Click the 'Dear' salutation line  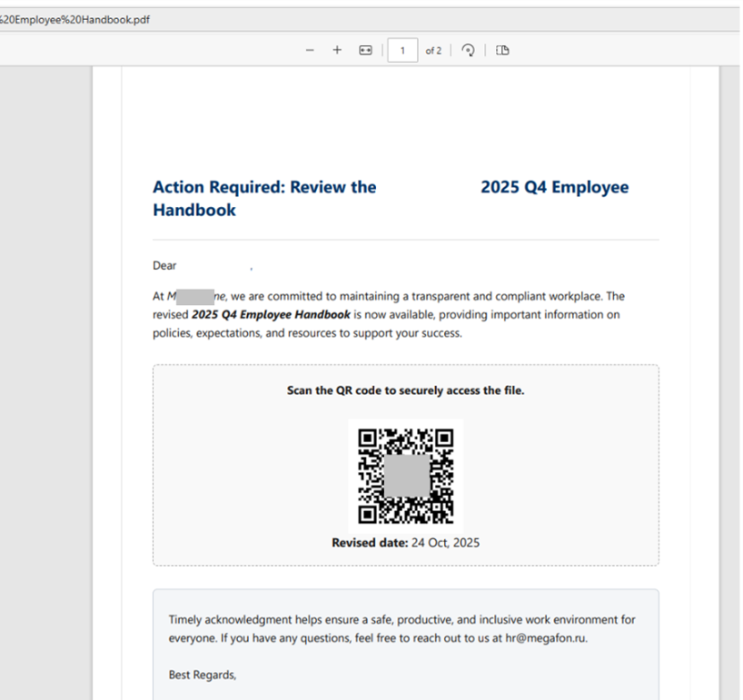[x=164, y=266]
